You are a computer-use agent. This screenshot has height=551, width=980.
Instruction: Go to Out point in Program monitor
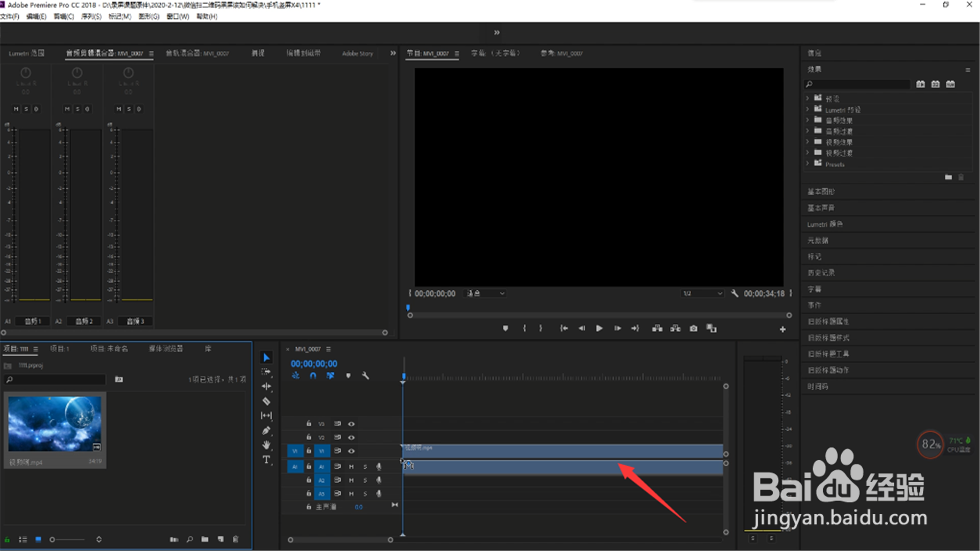pos(635,329)
